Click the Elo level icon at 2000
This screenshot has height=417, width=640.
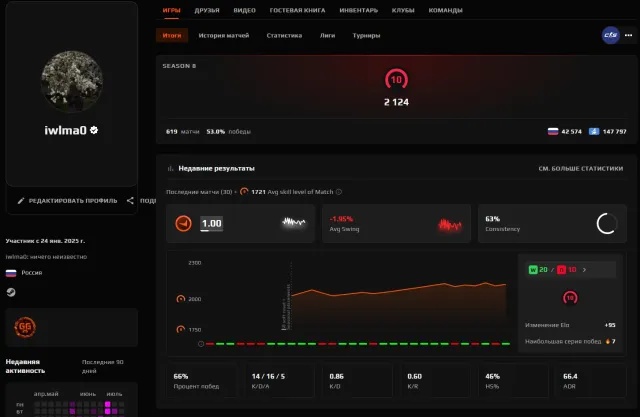tap(180, 299)
